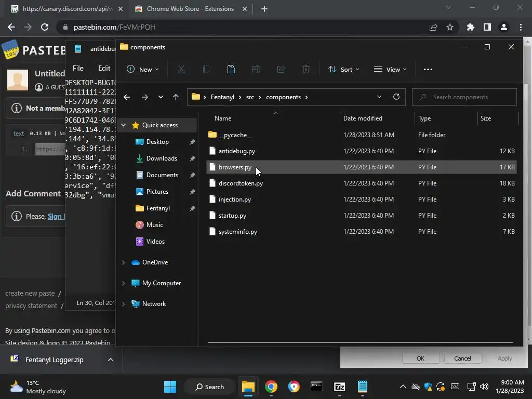Open the File menu in the Notepad window
The width and height of the screenshot is (532, 399).
[78, 68]
